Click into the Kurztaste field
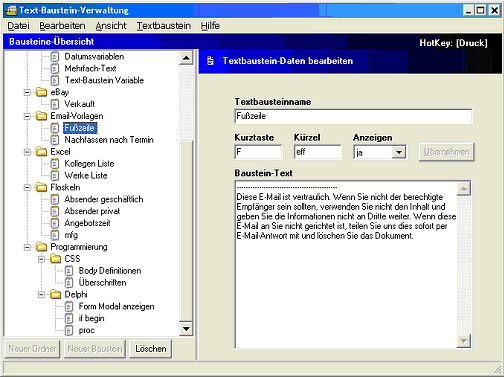Viewport: 504px width, 377px height. [258, 152]
